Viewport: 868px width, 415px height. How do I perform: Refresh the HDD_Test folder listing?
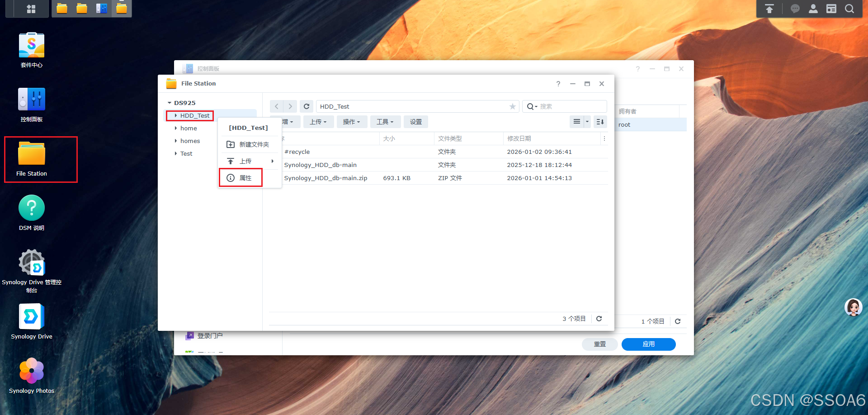click(x=307, y=106)
